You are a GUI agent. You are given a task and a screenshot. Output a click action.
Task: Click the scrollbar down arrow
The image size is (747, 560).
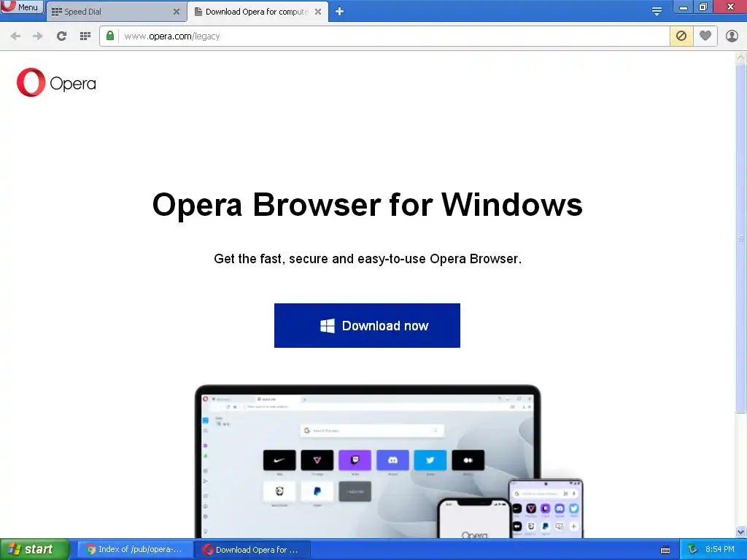pos(741,532)
